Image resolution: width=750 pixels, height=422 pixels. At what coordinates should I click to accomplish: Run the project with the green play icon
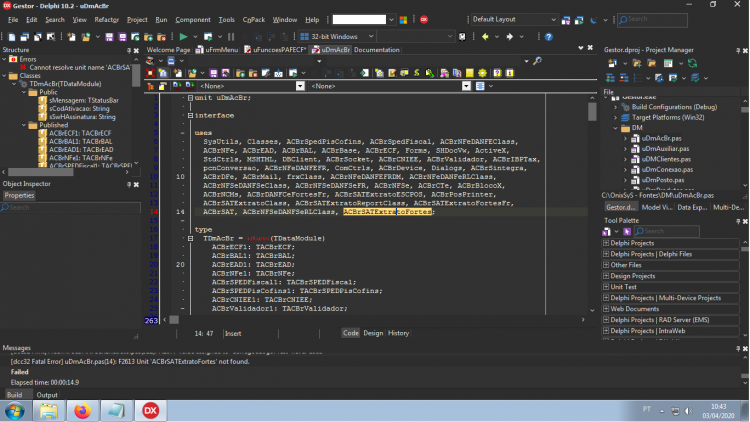tap(183, 36)
